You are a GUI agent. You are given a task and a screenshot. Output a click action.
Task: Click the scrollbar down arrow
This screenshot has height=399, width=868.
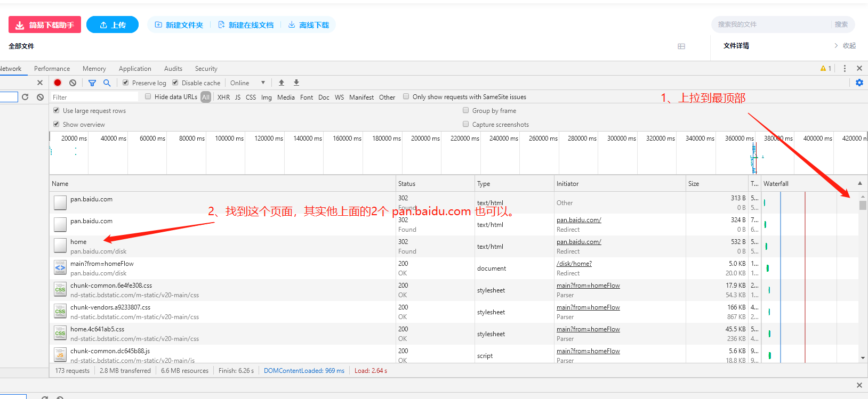pos(863,358)
